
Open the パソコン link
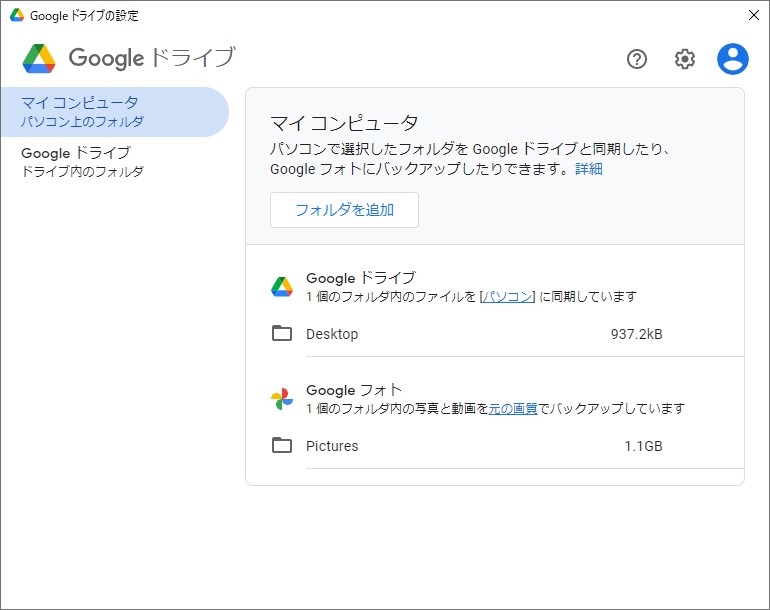pyautogui.click(x=507, y=297)
